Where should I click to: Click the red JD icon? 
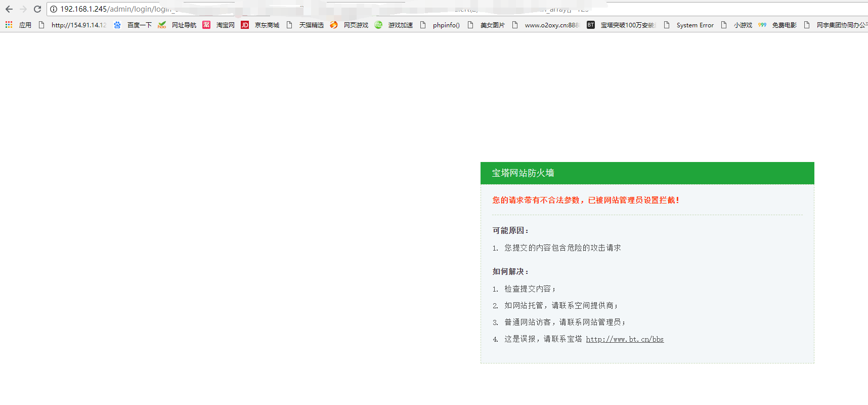245,25
